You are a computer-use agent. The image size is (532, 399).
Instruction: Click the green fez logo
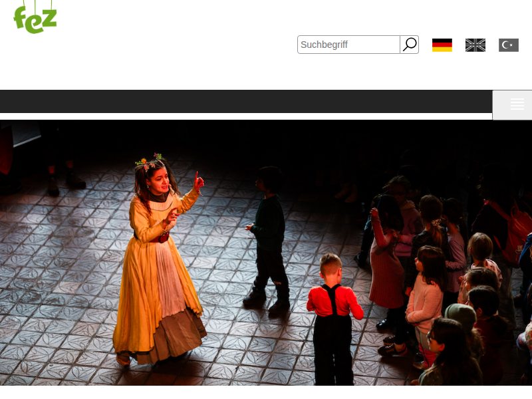[35, 17]
